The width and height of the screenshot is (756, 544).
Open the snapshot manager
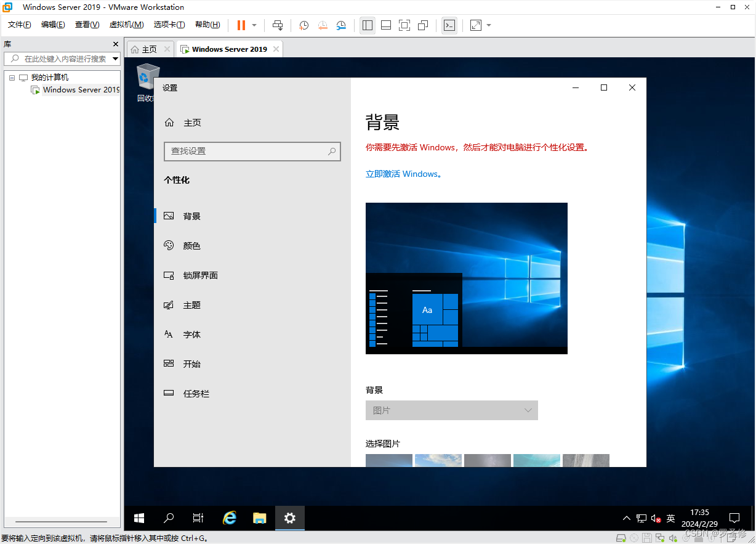click(341, 25)
